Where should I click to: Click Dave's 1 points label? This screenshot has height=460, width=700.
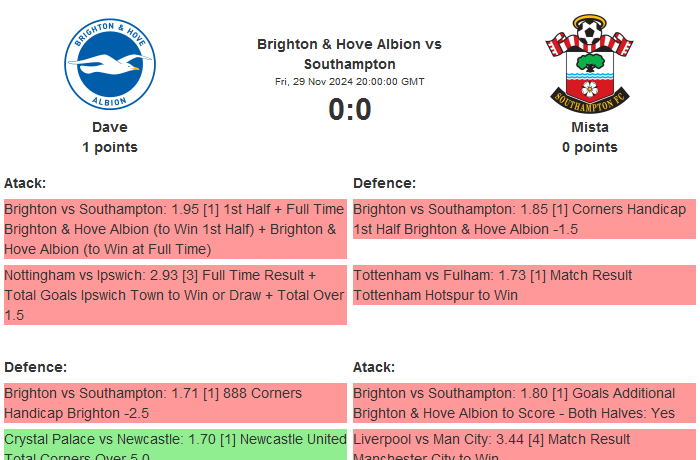click(x=110, y=147)
